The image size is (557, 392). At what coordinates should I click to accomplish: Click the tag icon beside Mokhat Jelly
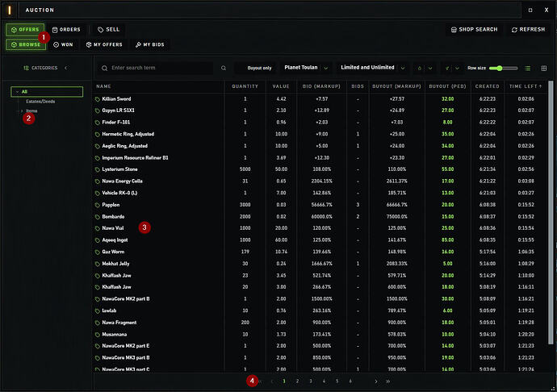click(98, 264)
